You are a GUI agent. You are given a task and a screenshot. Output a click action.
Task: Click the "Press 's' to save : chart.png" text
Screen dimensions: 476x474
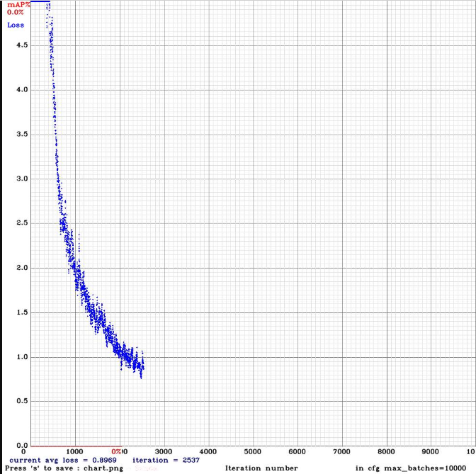[64, 468]
